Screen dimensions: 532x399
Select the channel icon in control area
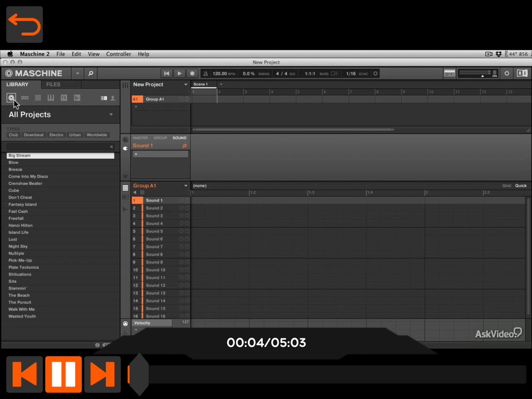point(125,139)
